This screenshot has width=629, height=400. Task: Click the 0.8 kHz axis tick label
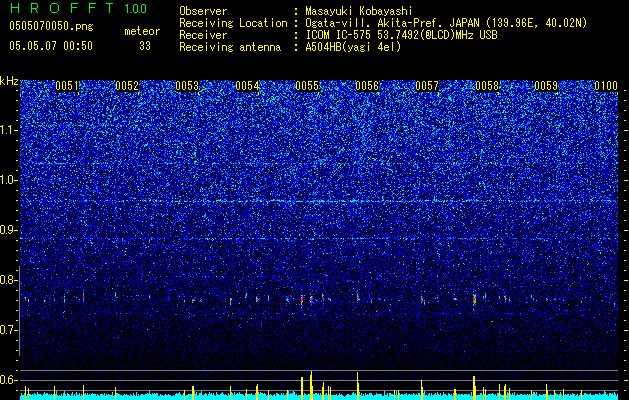tap(9, 280)
